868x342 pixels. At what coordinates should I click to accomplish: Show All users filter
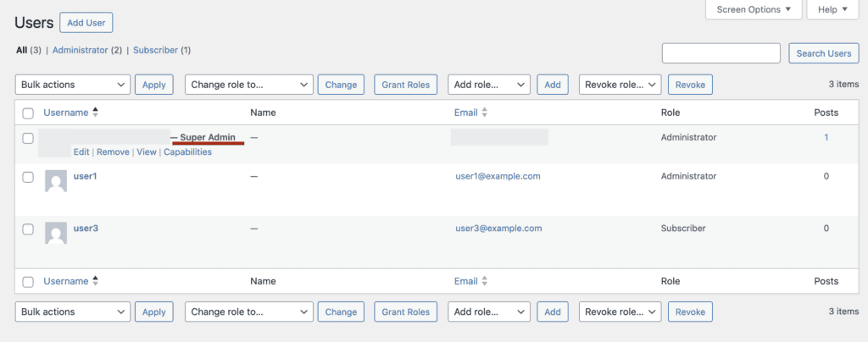pos(21,50)
